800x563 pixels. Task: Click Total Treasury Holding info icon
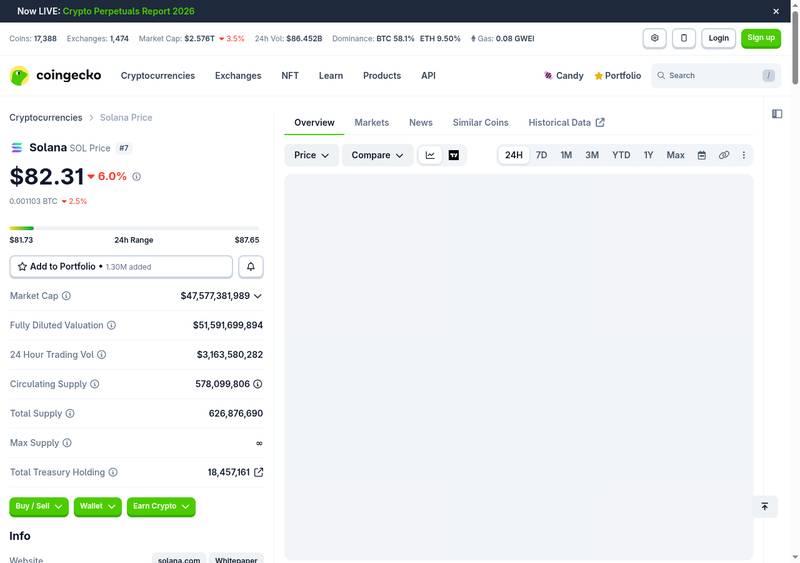pyautogui.click(x=113, y=472)
